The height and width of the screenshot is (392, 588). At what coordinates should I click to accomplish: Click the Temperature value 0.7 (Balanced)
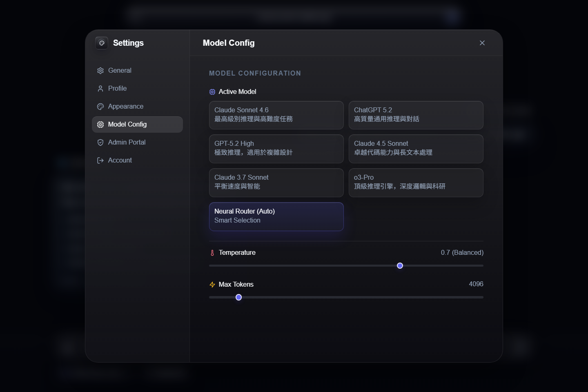coord(462,253)
